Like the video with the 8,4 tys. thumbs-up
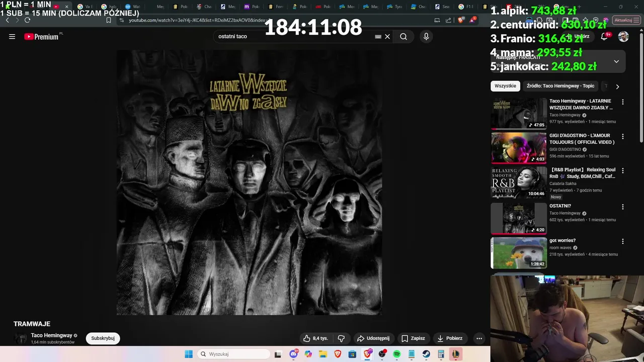The height and width of the screenshot is (362, 644). pos(315,338)
